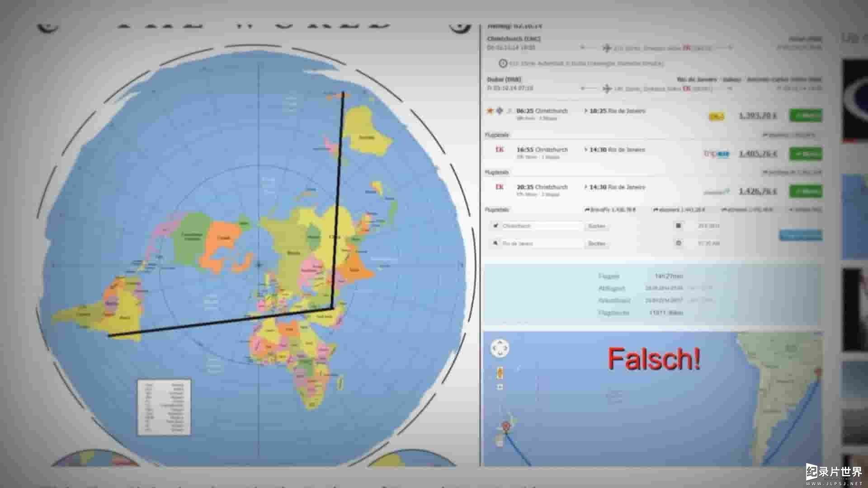The width and height of the screenshot is (868, 488).
Task: Click the legend box on the flat world map
Action: click(164, 407)
